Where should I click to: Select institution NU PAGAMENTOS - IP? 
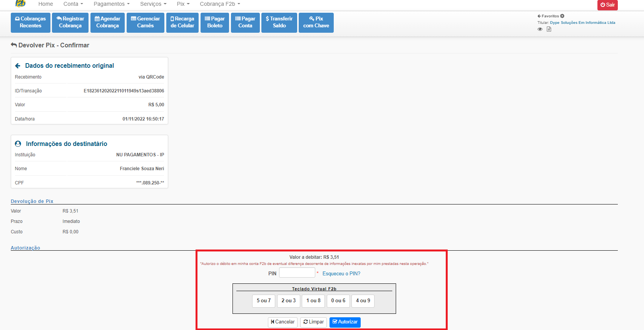pyautogui.click(x=140, y=155)
